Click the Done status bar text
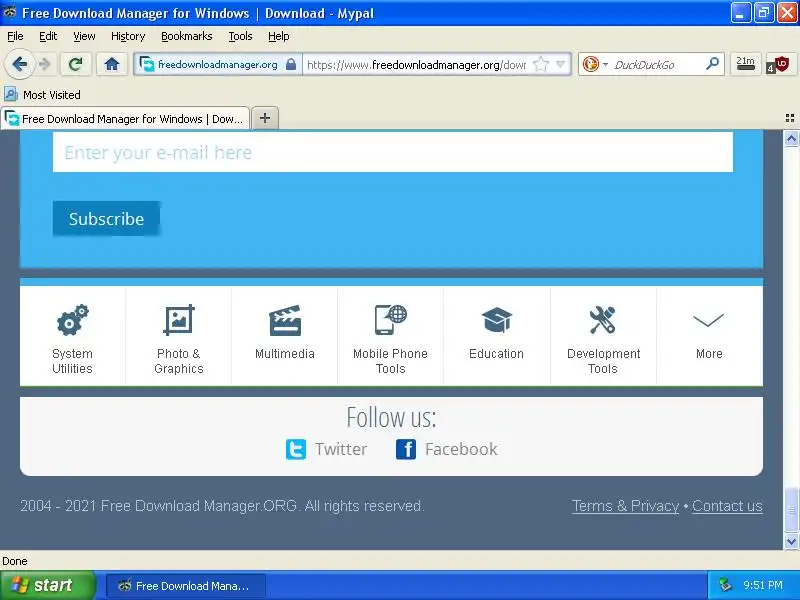 coord(15,561)
